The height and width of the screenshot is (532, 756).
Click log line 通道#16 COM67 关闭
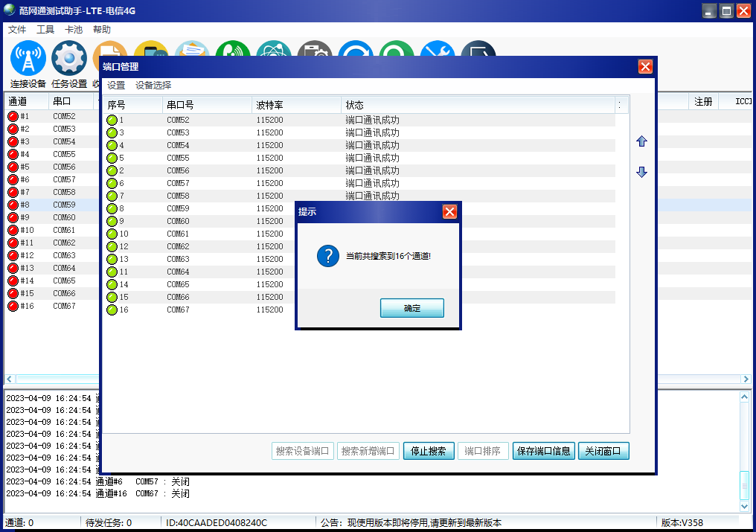coord(98,493)
